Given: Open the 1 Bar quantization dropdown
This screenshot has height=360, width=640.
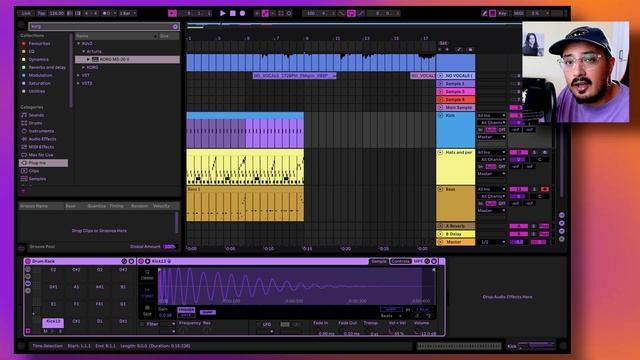Looking at the screenshot, I should pos(127,13).
